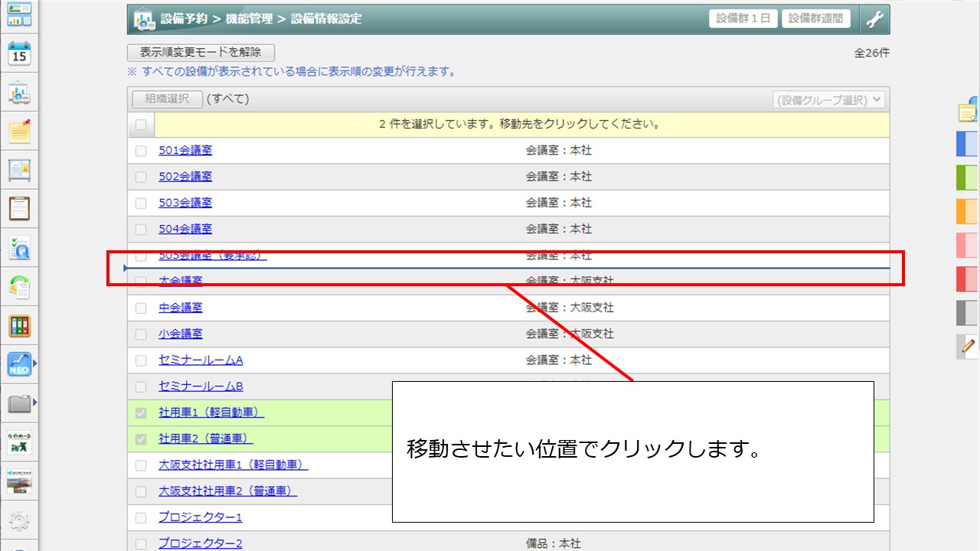Open the gear settings icon in sidebar
Viewport: 980px width, 551px height.
click(x=19, y=522)
